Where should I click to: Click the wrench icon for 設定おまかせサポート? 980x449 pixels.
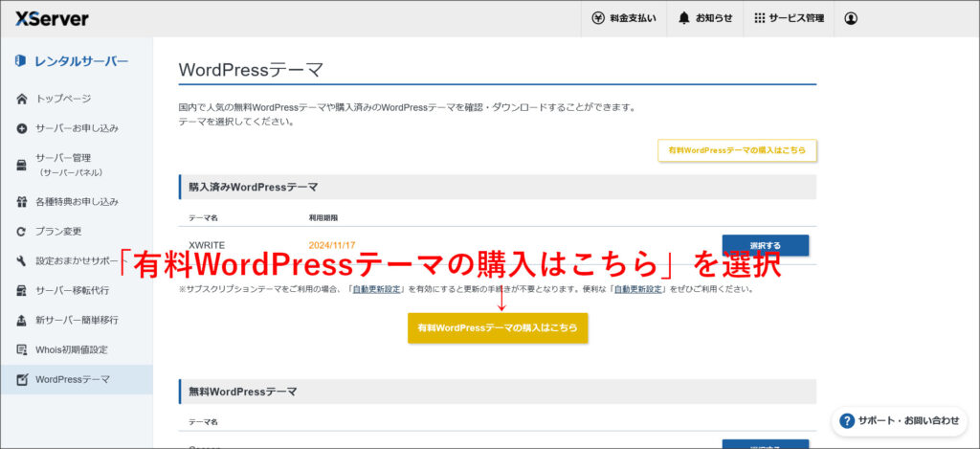pyautogui.click(x=22, y=260)
